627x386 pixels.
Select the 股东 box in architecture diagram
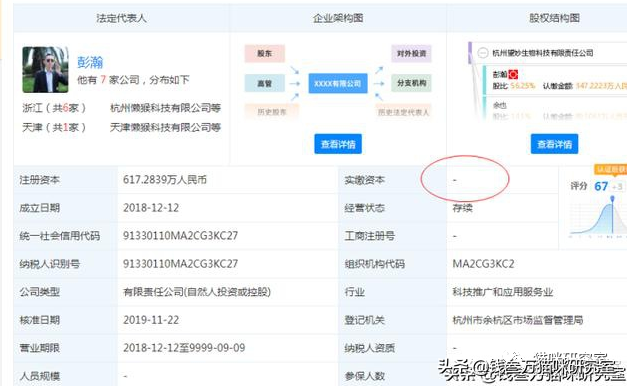(265, 54)
